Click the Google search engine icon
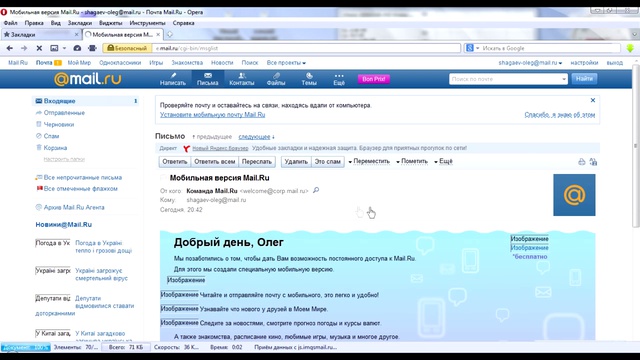This screenshot has width=640, height=360. click(x=470, y=48)
